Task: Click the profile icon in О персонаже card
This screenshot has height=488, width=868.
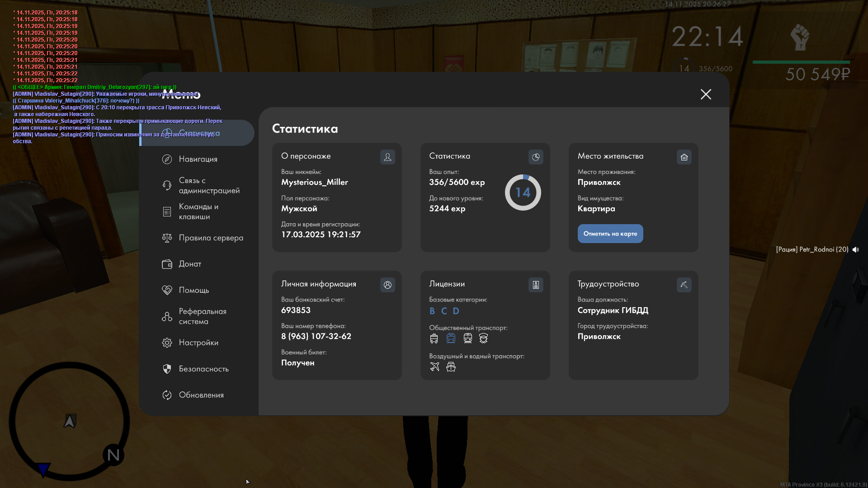Action: [387, 157]
